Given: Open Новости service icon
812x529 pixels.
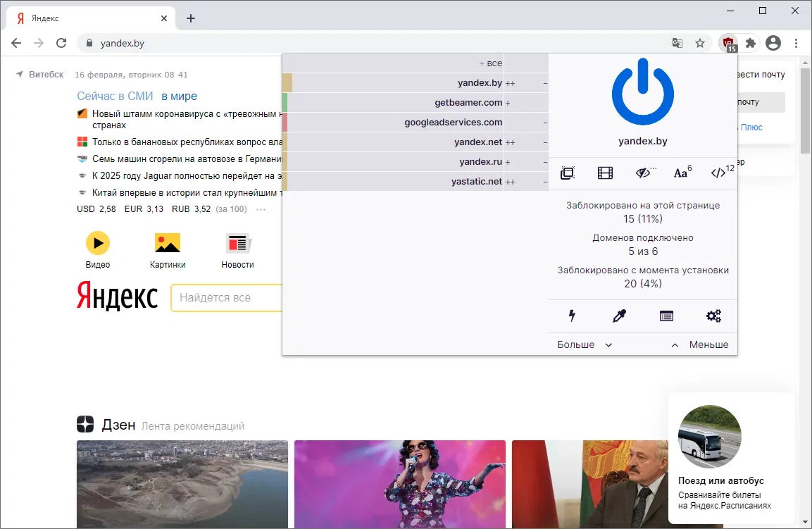Looking at the screenshot, I should click(x=238, y=251).
